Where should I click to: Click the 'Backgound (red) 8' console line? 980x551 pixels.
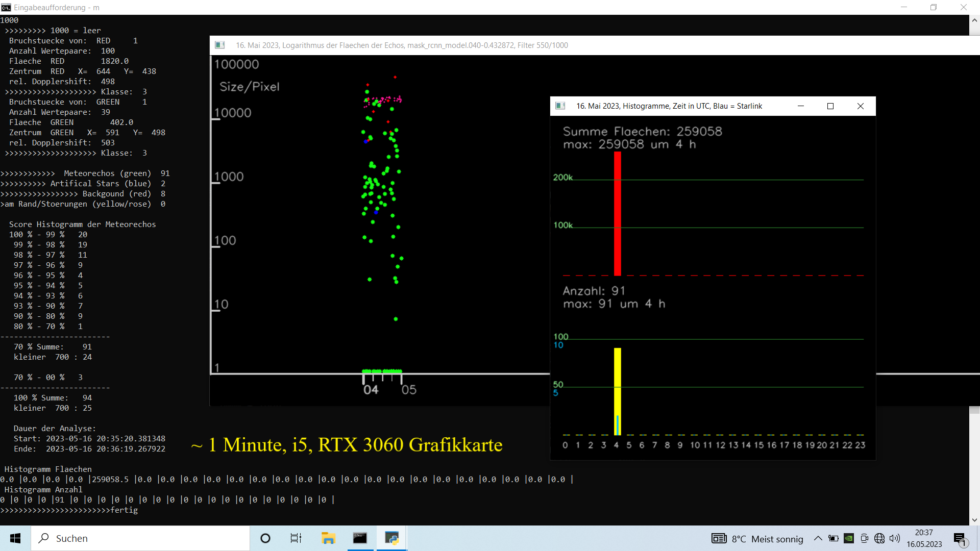[83, 194]
